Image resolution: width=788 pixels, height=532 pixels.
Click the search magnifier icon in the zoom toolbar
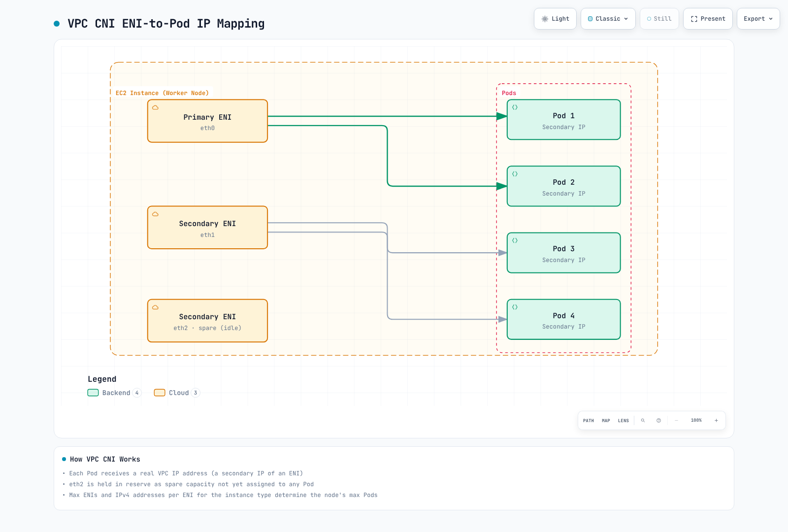coord(643,421)
